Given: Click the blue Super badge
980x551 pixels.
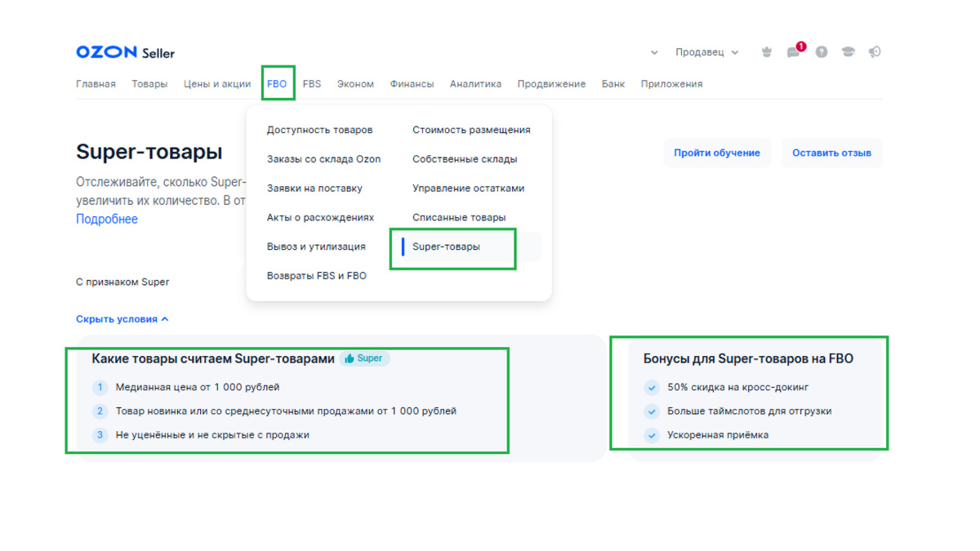Looking at the screenshot, I should pos(363,358).
